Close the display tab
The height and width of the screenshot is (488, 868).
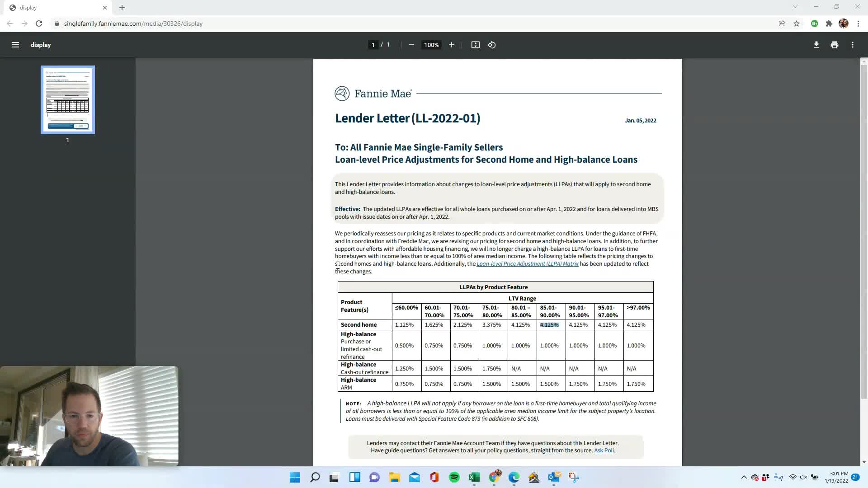point(105,8)
